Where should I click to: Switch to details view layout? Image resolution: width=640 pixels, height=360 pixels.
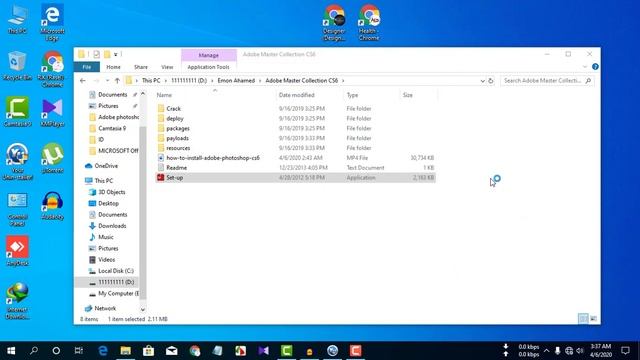pos(583,319)
